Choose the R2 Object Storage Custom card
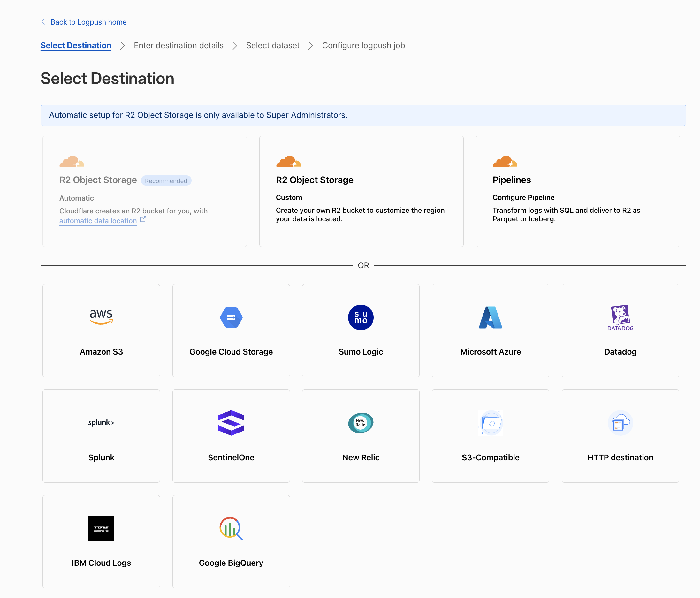This screenshot has width=700, height=598. [x=361, y=191]
